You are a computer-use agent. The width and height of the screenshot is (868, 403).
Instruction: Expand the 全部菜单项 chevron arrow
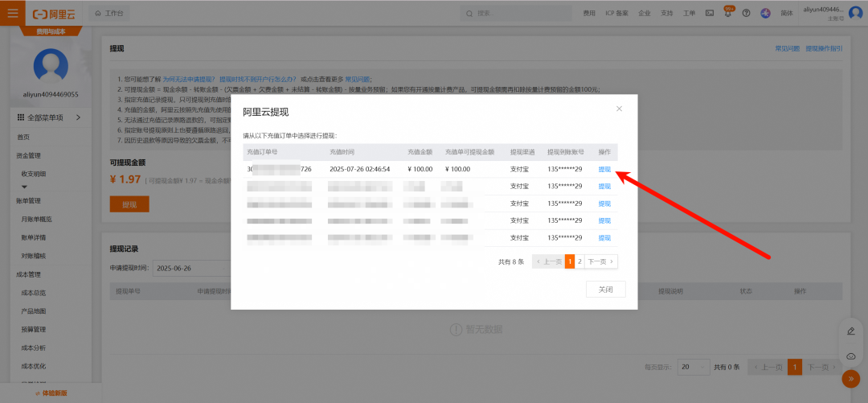click(78, 117)
